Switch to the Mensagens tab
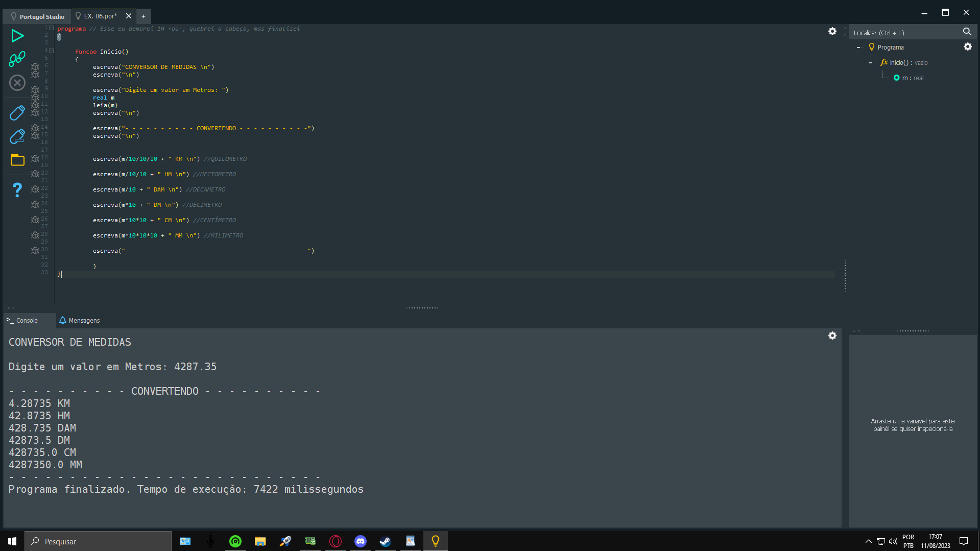 tap(80, 321)
